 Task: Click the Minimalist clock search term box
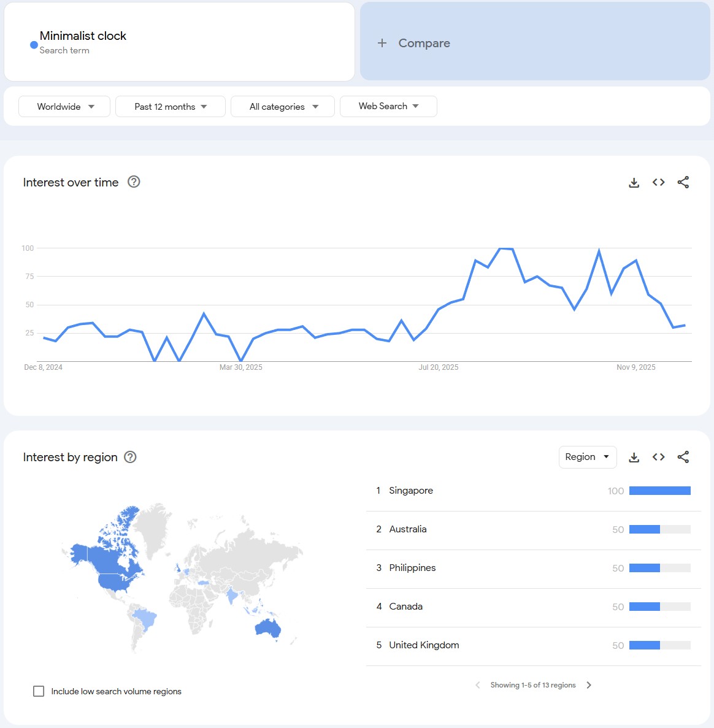point(179,42)
